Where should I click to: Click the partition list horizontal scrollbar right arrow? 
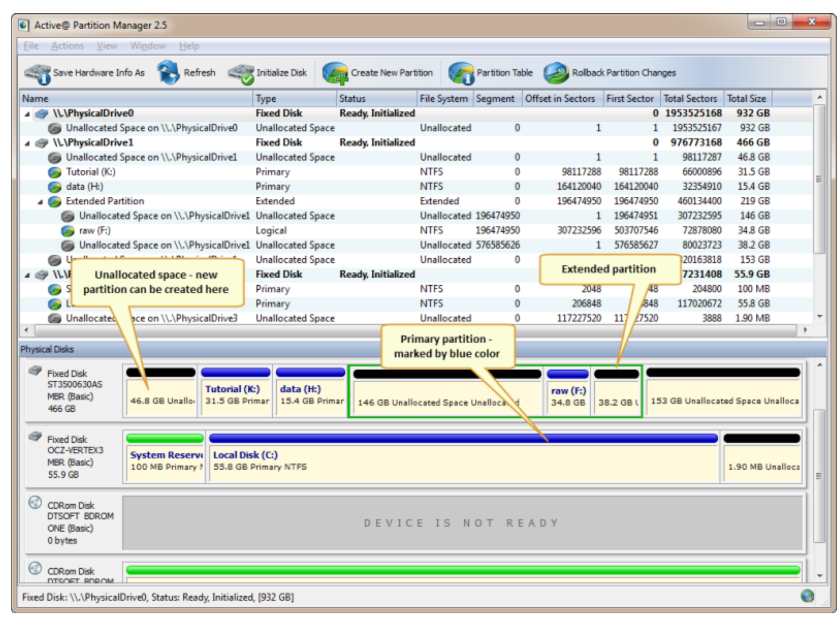805,330
